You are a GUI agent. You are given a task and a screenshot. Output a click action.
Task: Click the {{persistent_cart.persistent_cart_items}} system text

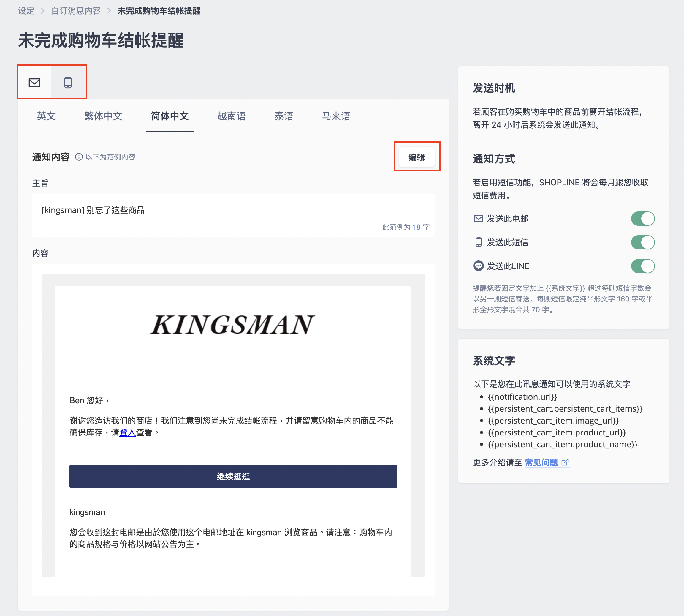[565, 408]
